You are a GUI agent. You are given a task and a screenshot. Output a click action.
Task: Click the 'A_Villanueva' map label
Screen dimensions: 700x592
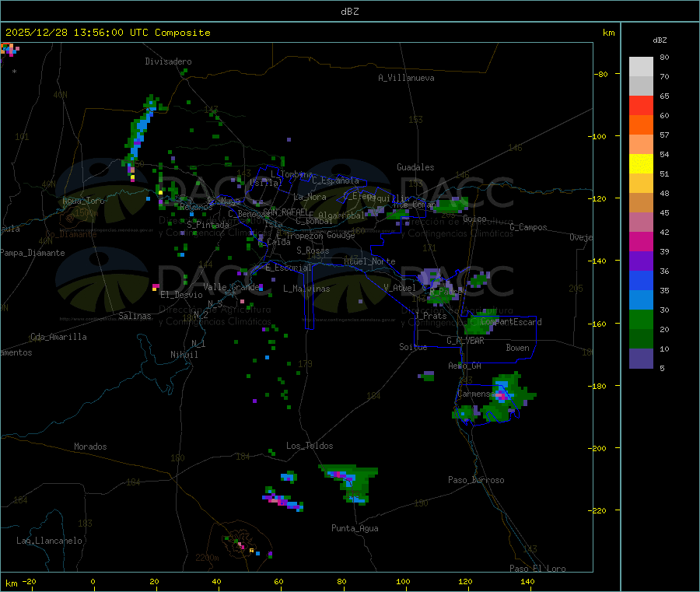click(x=406, y=78)
